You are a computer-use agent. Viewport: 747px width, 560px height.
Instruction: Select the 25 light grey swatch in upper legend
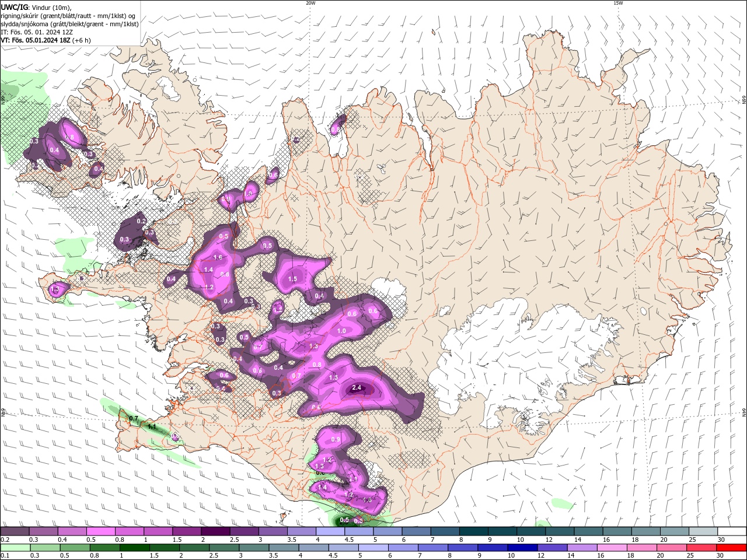coord(703,531)
